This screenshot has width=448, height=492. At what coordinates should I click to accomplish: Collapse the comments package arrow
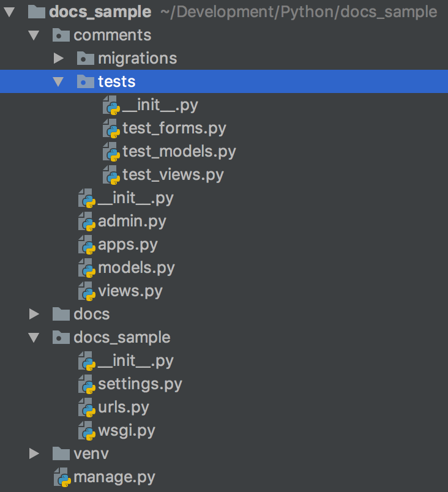[x=34, y=35]
